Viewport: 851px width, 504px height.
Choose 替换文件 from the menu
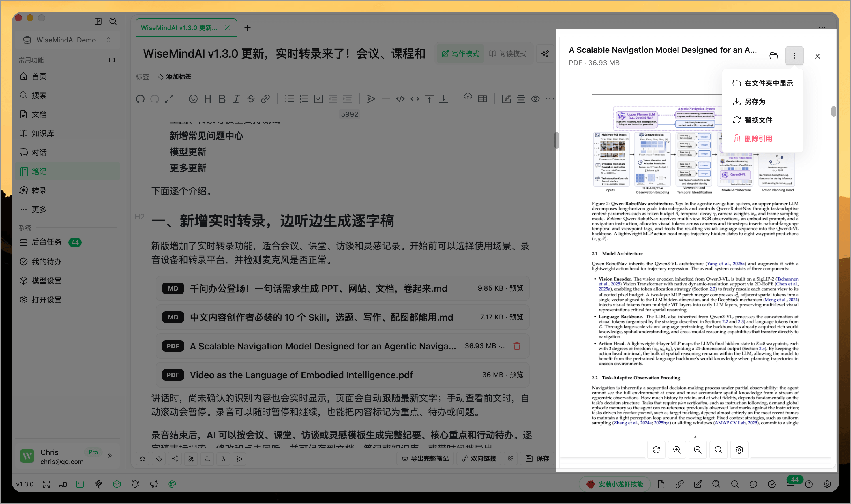763,120
